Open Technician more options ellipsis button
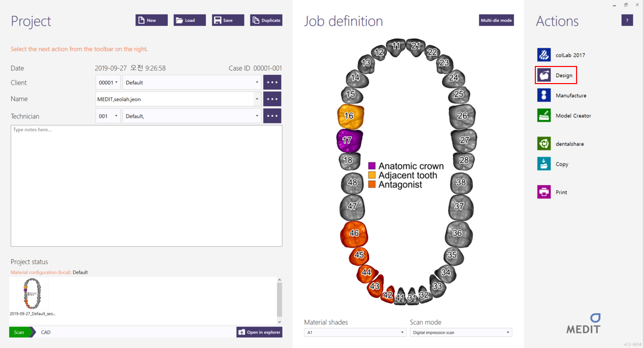The image size is (644, 348). click(272, 116)
